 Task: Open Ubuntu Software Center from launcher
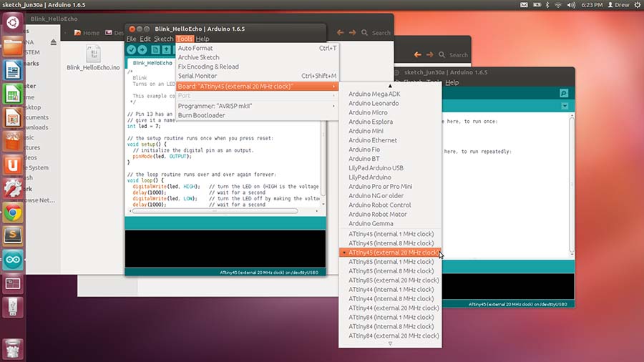pyautogui.click(x=13, y=142)
